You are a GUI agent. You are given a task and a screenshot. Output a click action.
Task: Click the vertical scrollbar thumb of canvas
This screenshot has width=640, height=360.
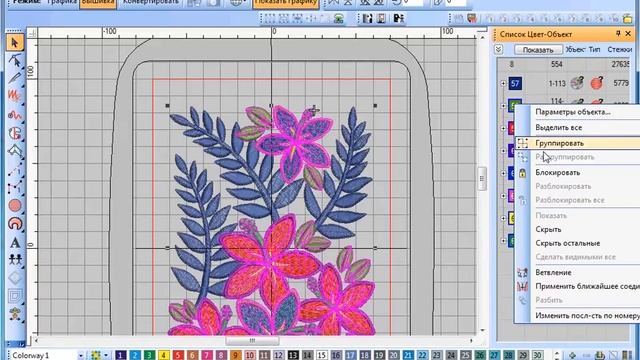click(x=482, y=179)
